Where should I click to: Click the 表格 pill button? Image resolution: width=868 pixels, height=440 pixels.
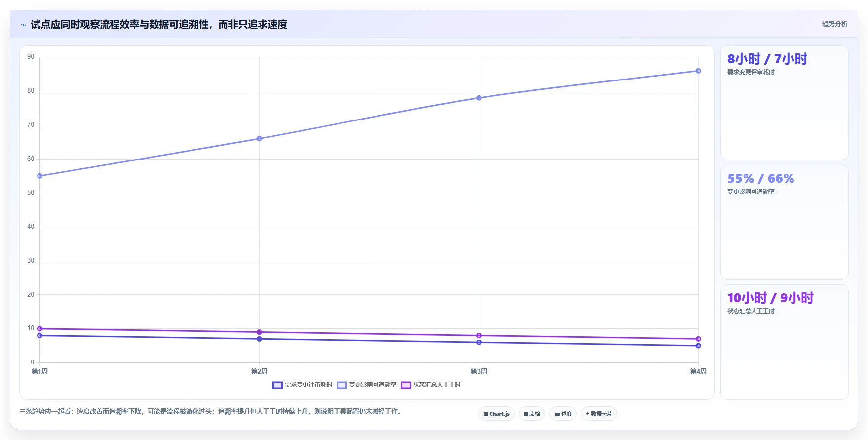[532, 414]
